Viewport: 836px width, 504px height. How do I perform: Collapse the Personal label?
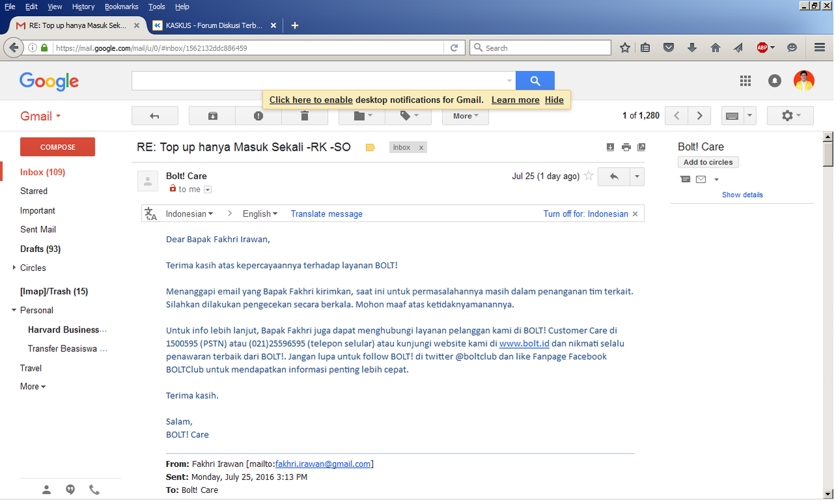(x=14, y=310)
